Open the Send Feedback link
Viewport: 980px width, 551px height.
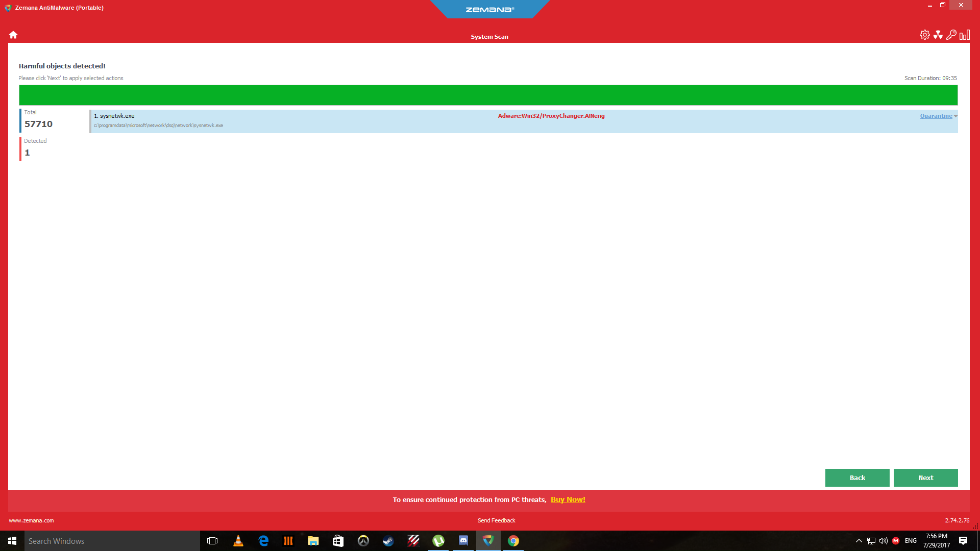496,520
